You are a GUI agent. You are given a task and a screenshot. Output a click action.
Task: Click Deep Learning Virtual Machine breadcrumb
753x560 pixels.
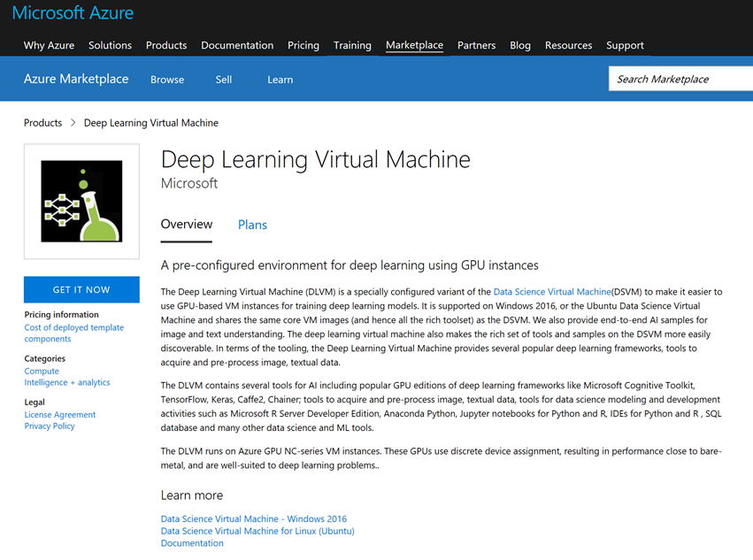[x=150, y=123]
